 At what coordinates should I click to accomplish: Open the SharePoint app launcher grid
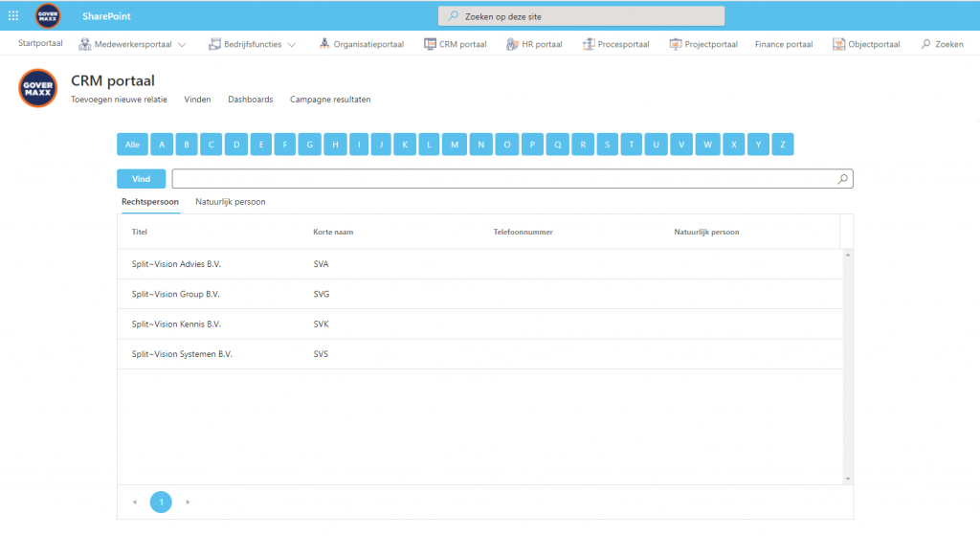[13, 16]
